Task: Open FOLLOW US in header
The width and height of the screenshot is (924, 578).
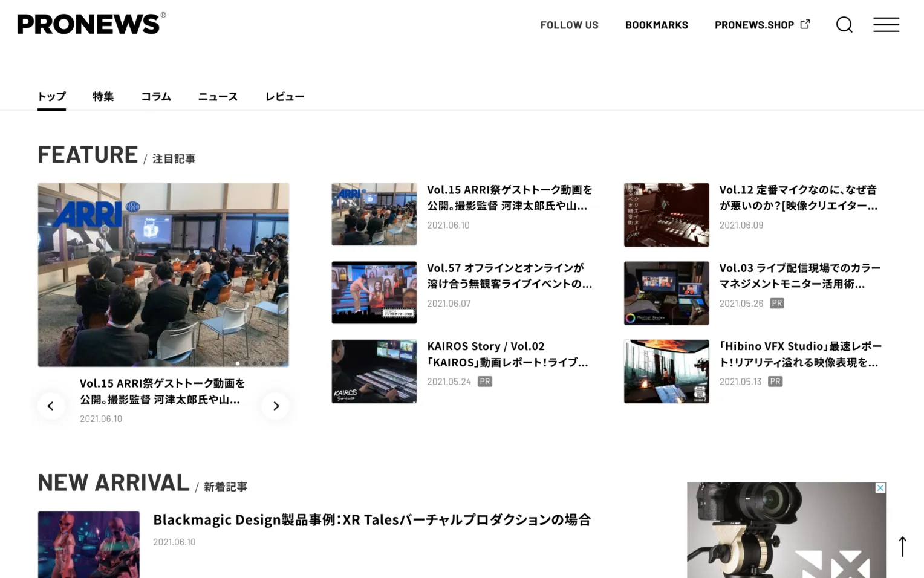Action: point(569,25)
